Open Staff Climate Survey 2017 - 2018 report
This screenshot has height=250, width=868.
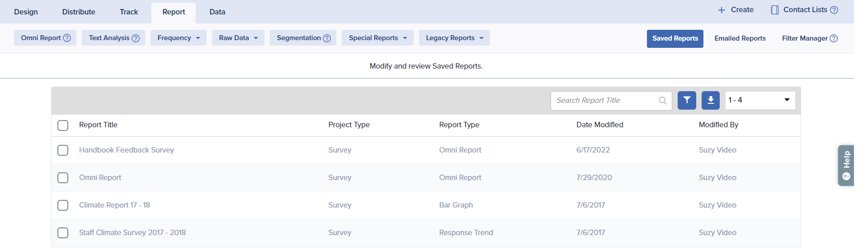[x=132, y=232]
